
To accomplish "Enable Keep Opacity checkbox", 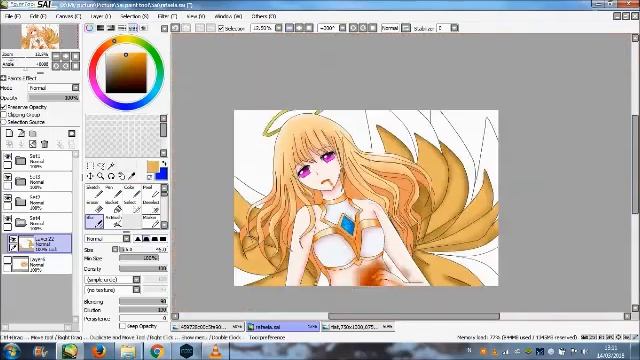I will click(122, 326).
